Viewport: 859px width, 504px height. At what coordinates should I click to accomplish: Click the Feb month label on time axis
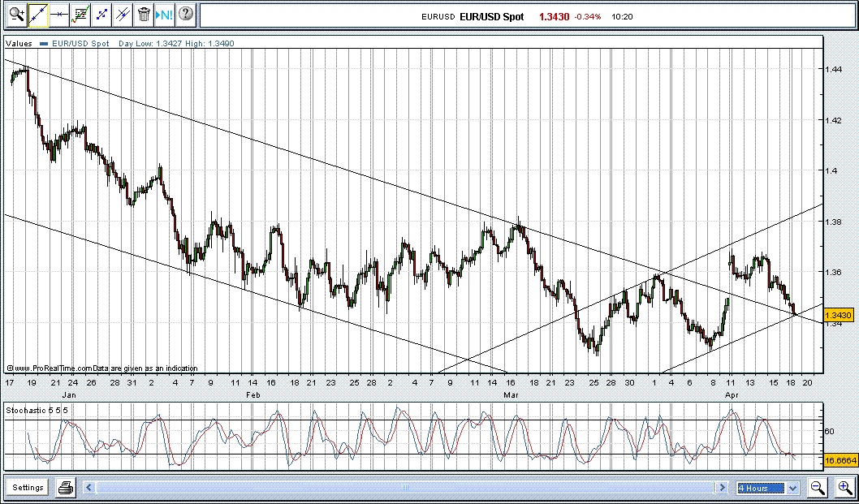[253, 394]
